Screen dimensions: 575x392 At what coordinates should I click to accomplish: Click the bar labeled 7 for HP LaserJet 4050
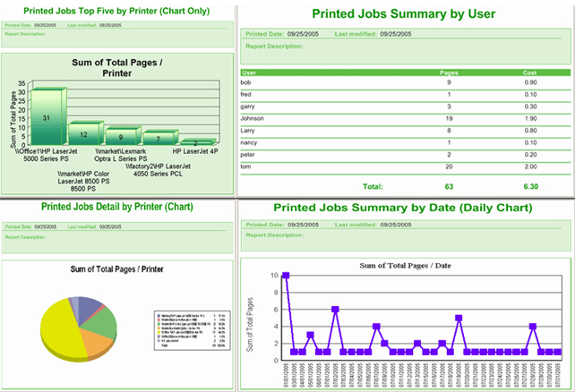point(158,138)
